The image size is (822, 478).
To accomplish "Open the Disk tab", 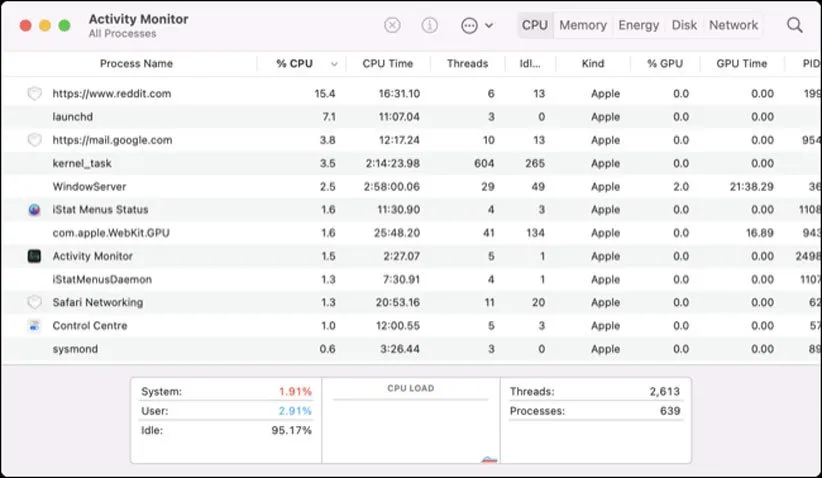I will (x=684, y=25).
